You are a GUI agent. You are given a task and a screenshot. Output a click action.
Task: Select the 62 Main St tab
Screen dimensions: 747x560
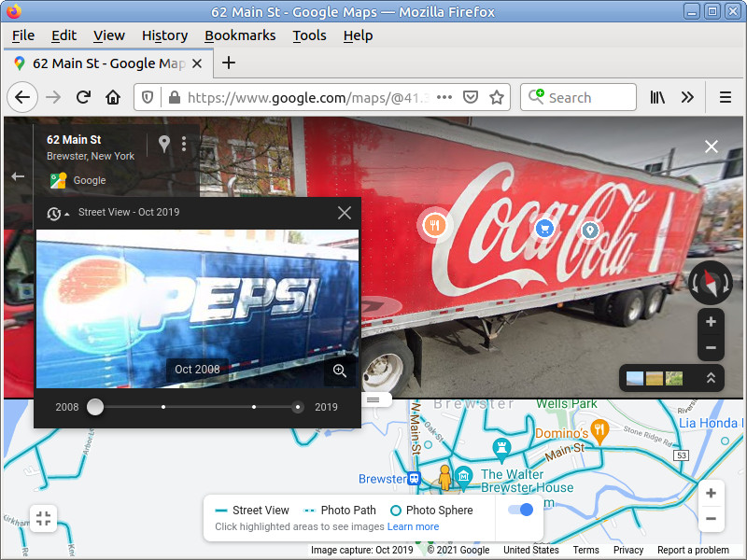pyautogui.click(x=108, y=63)
